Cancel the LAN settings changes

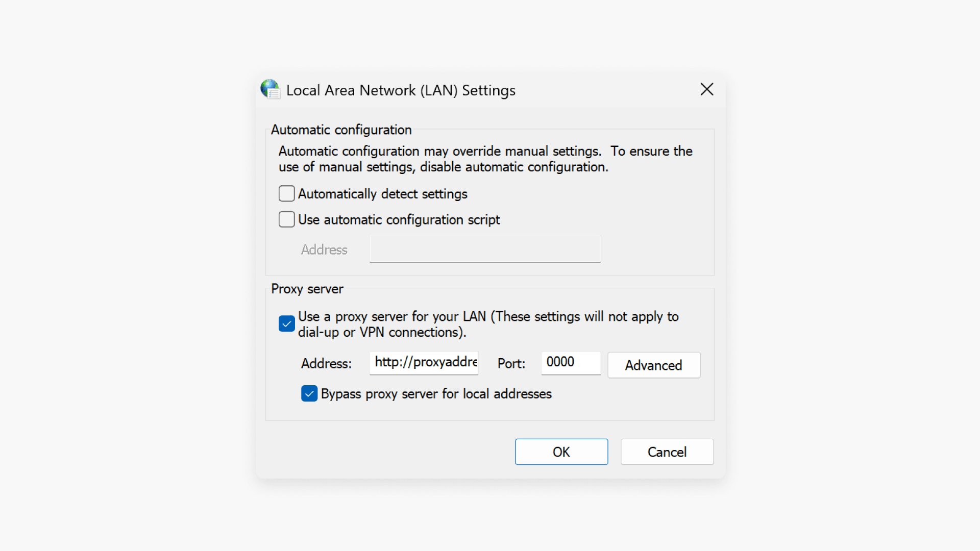coord(667,452)
